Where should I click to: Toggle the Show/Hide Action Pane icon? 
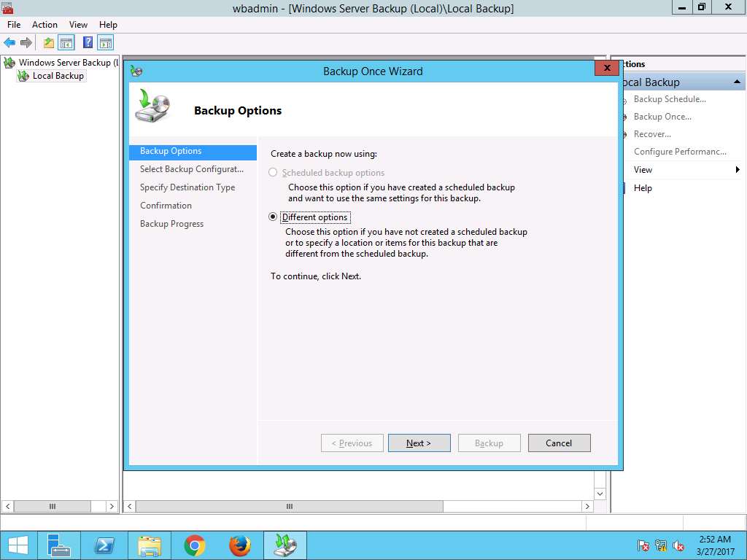point(105,43)
